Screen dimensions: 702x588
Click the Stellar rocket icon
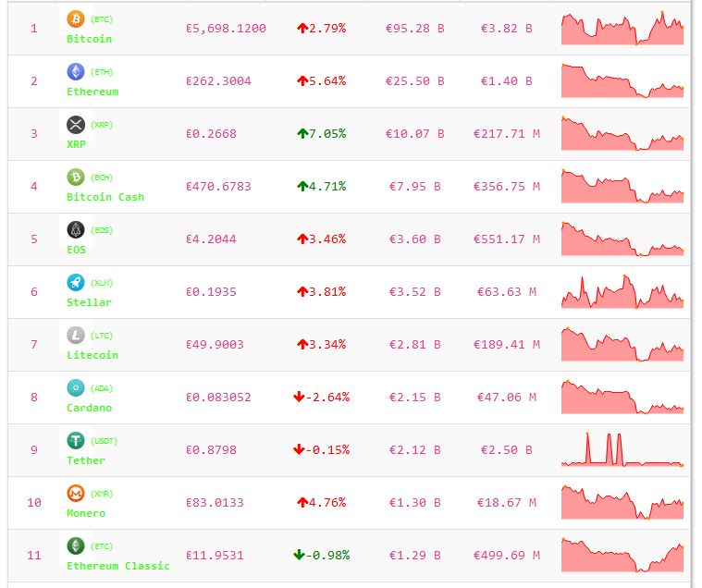[x=76, y=282]
